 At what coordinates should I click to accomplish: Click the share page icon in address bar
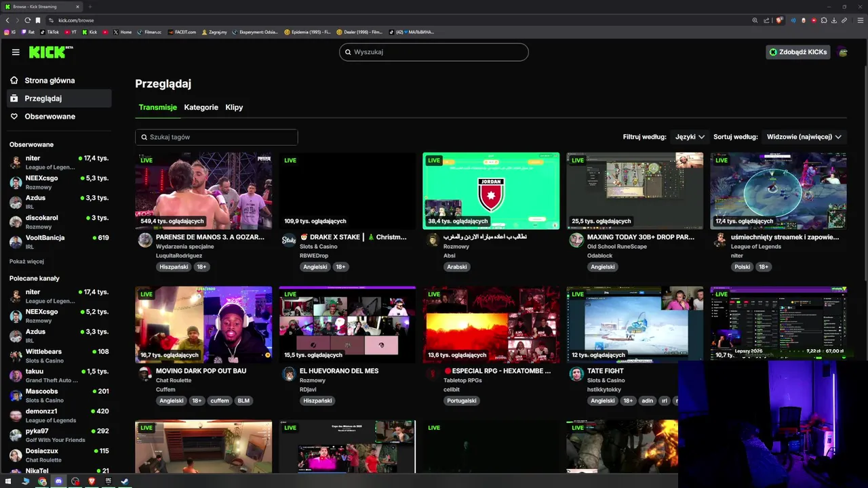point(766,20)
